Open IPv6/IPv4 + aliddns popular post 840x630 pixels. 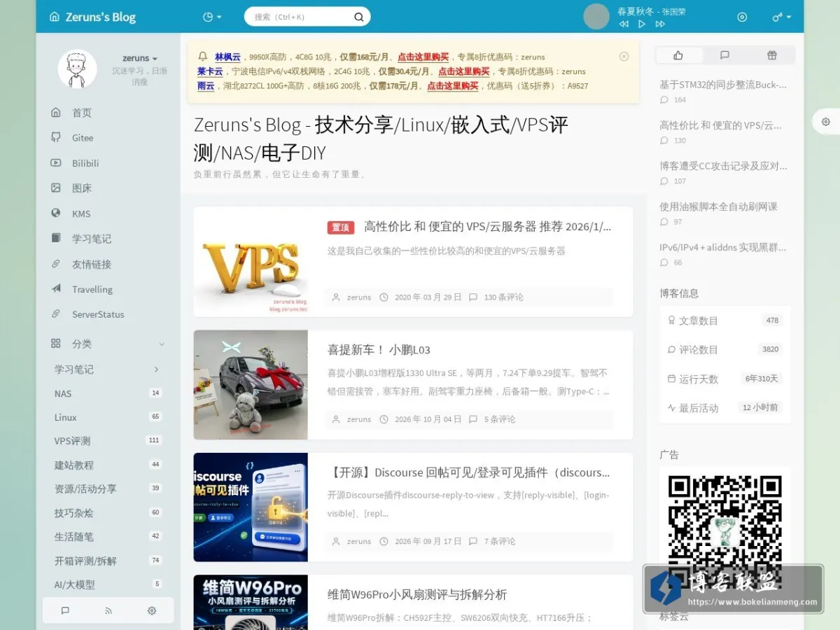click(x=722, y=247)
